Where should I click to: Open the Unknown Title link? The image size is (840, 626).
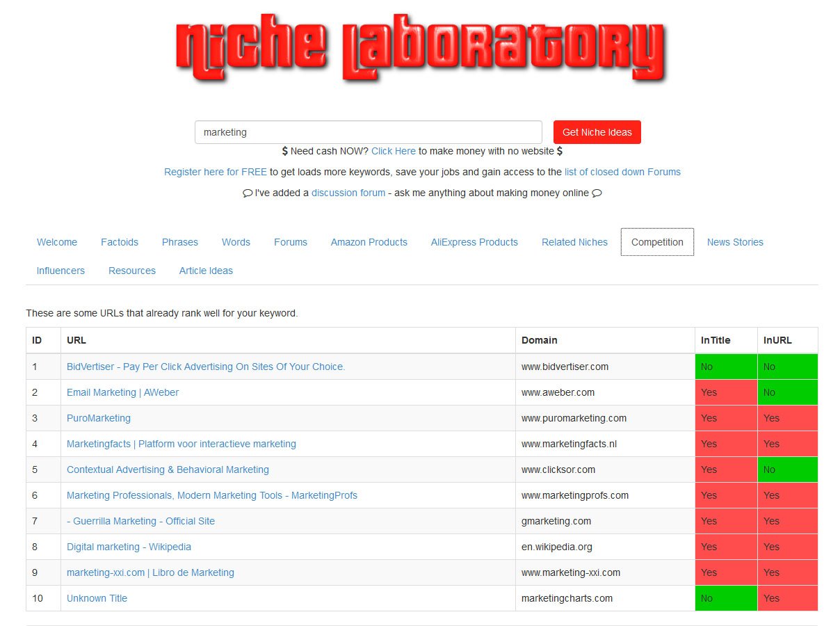click(97, 598)
